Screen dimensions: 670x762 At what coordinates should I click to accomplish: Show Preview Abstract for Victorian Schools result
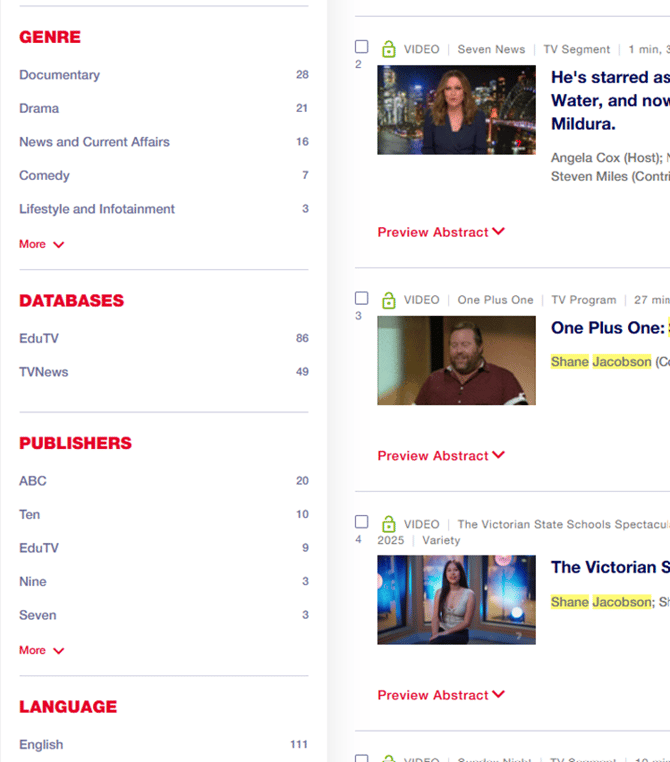pyautogui.click(x=440, y=695)
